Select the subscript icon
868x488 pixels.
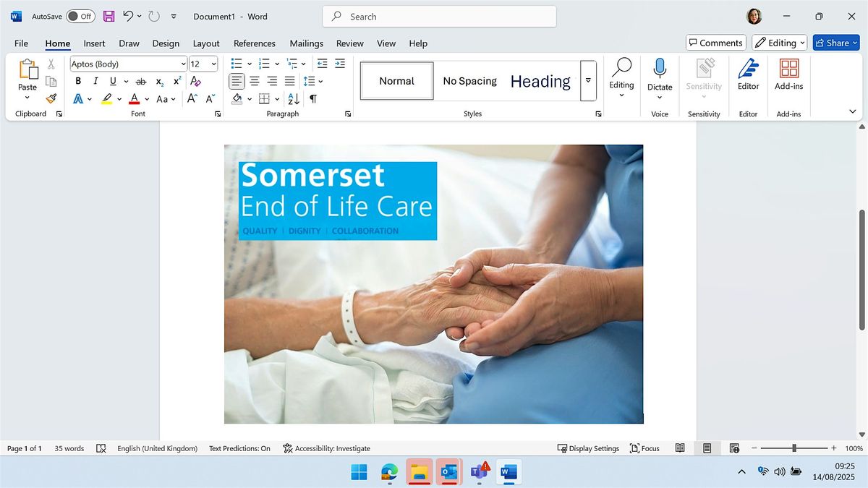click(x=158, y=81)
